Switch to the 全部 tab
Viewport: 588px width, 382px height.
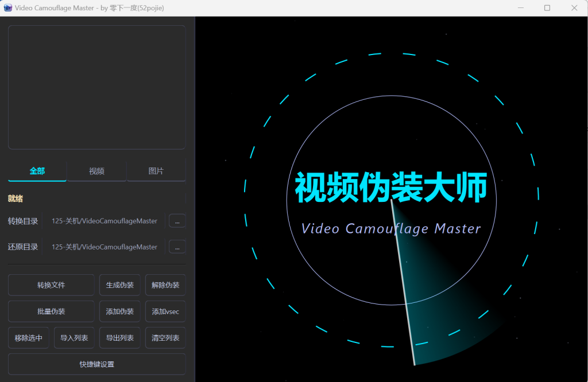click(36, 171)
